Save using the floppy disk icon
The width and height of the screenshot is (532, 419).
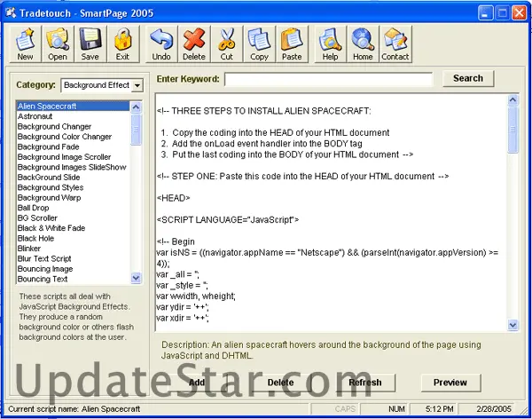tap(90, 43)
